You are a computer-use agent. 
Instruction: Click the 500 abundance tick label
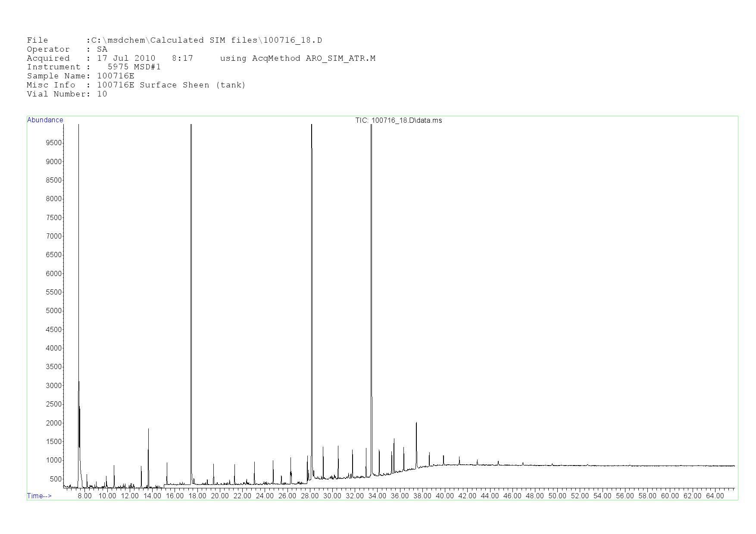pyautogui.click(x=56, y=479)
